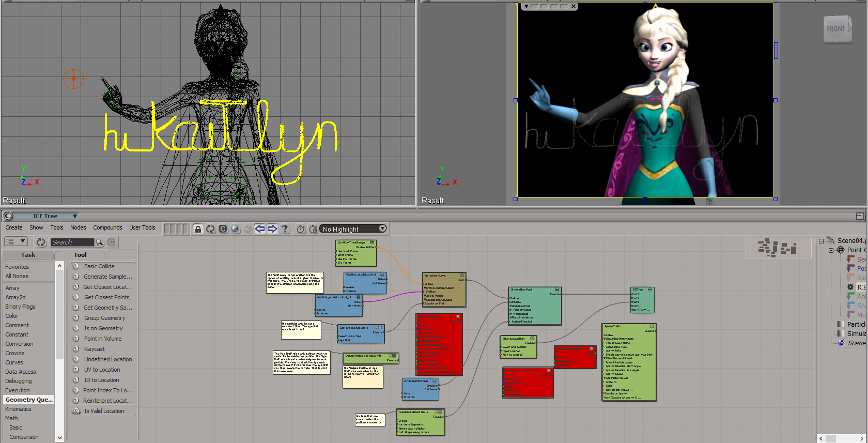Open the Create menu
The height and width of the screenshot is (443, 868).
(x=14, y=227)
